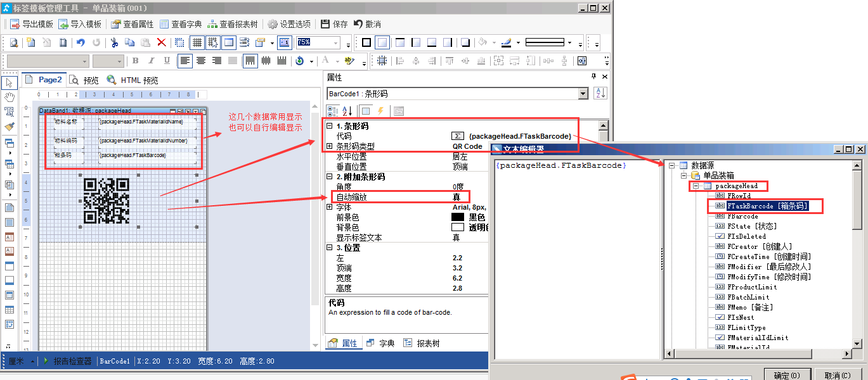Select the arrow pointer tool
The image size is (868, 380).
[x=10, y=83]
